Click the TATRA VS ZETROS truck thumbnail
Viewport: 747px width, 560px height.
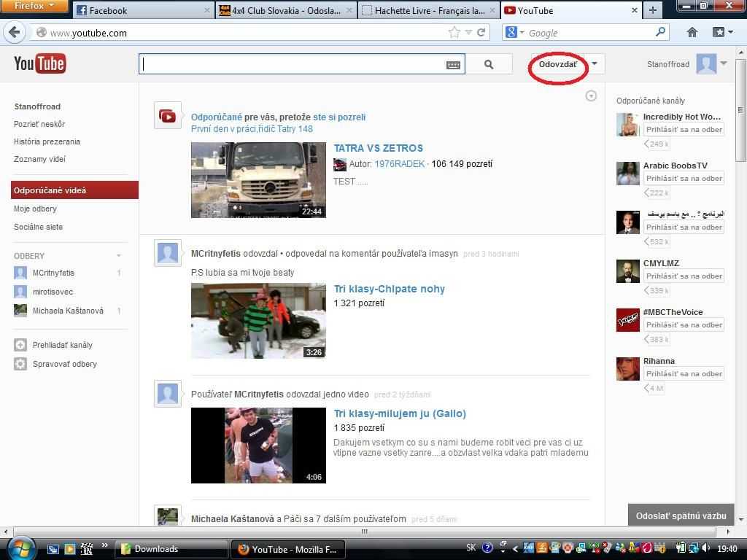[258, 180]
